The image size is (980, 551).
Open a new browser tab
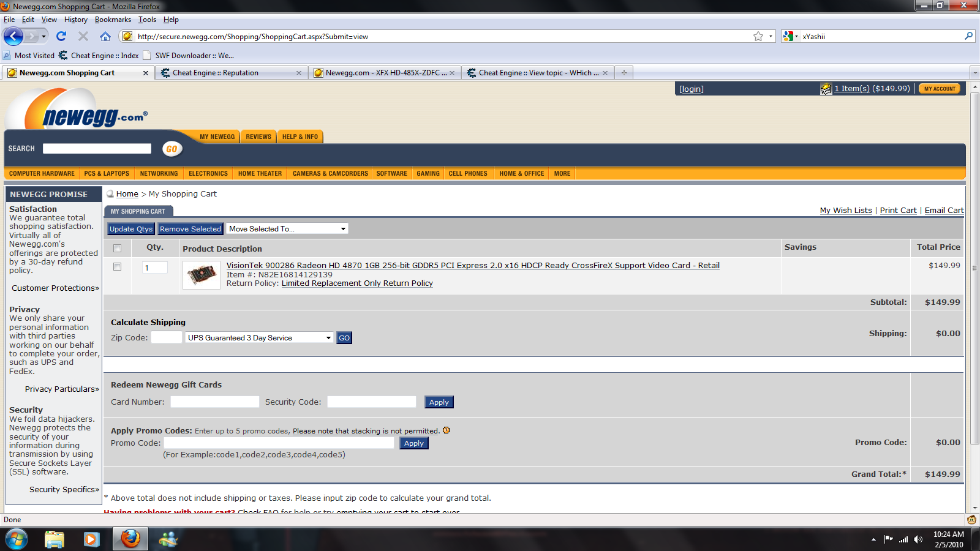tap(624, 73)
